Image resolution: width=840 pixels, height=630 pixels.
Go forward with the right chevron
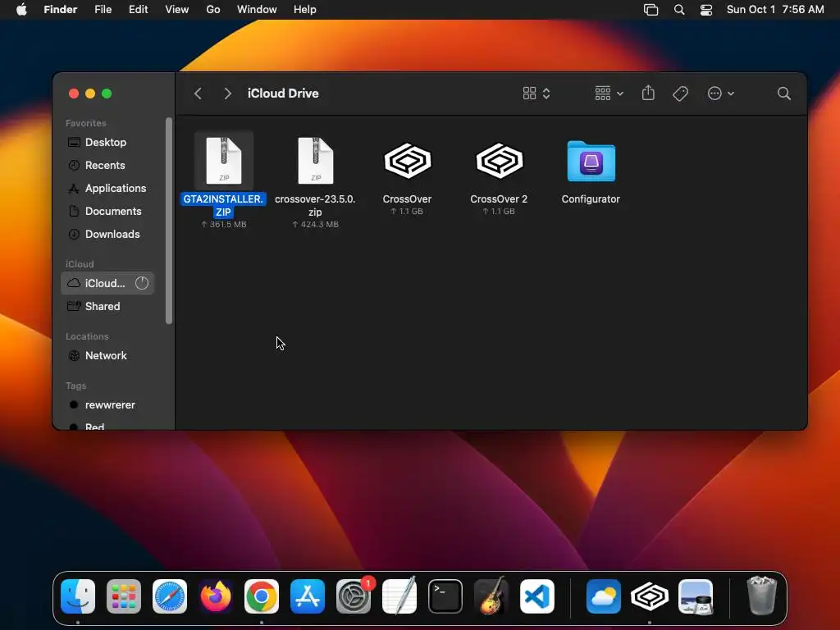point(228,94)
